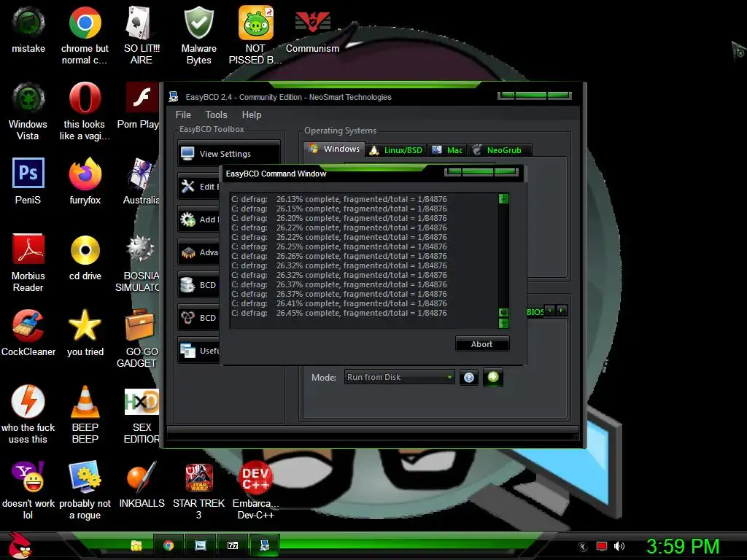Open the red Opera browser icon
This screenshot has width=747, height=560.
click(x=85, y=112)
